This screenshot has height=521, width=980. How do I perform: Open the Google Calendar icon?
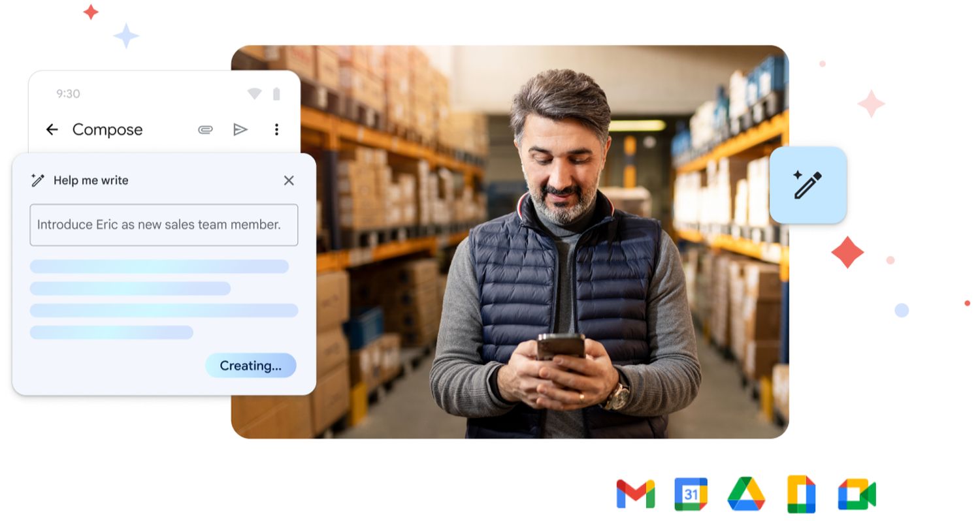pyautogui.click(x=691, y=494)
